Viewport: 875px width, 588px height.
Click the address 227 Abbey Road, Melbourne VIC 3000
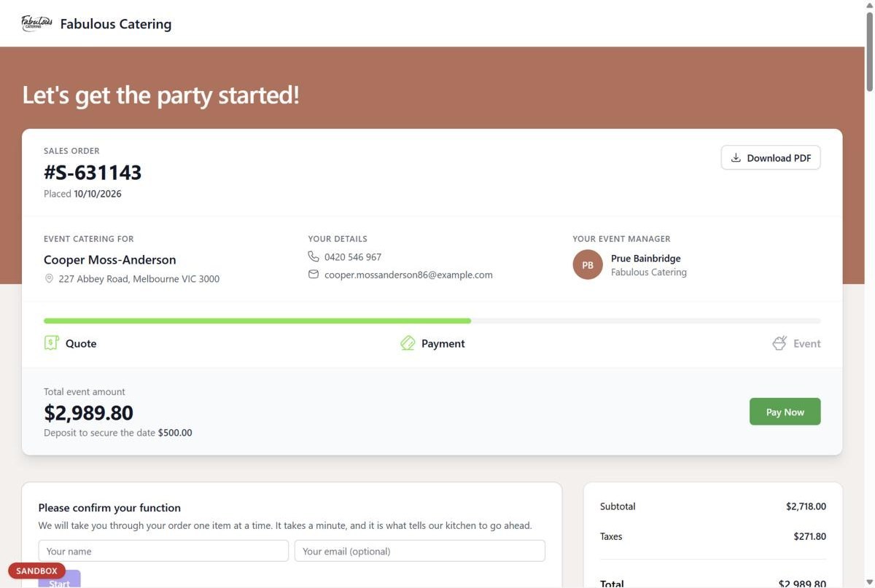[x=139, y=278]
